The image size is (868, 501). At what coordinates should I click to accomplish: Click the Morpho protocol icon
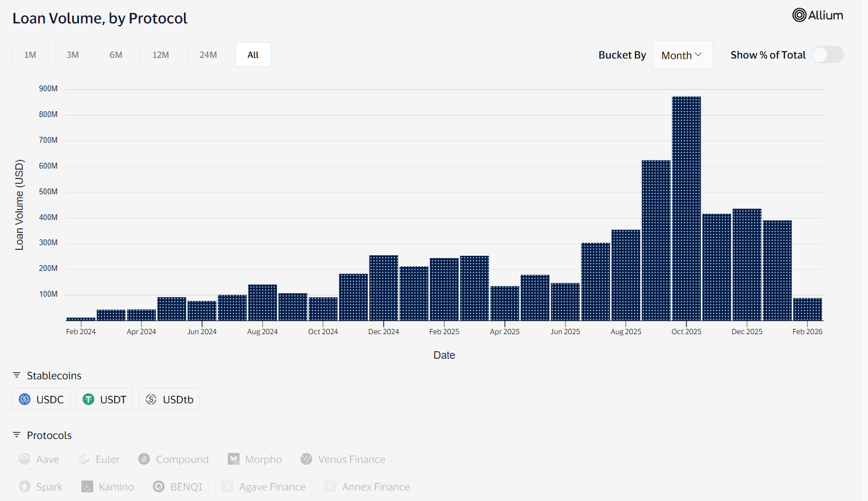(234, 459)
